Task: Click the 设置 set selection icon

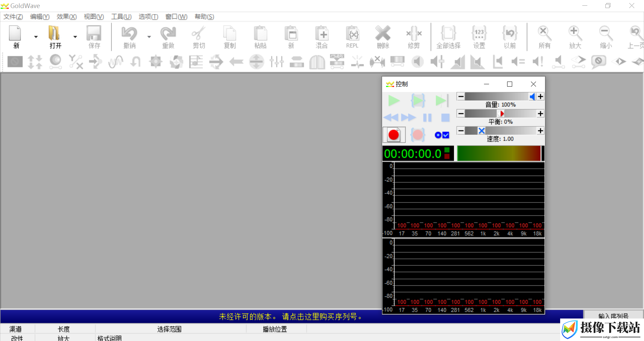Action: 479,37
